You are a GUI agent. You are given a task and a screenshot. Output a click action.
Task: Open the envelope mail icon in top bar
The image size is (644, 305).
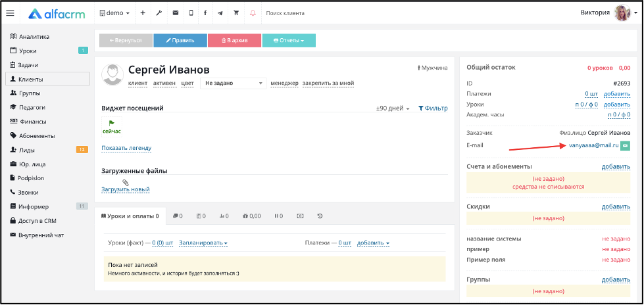176,13
